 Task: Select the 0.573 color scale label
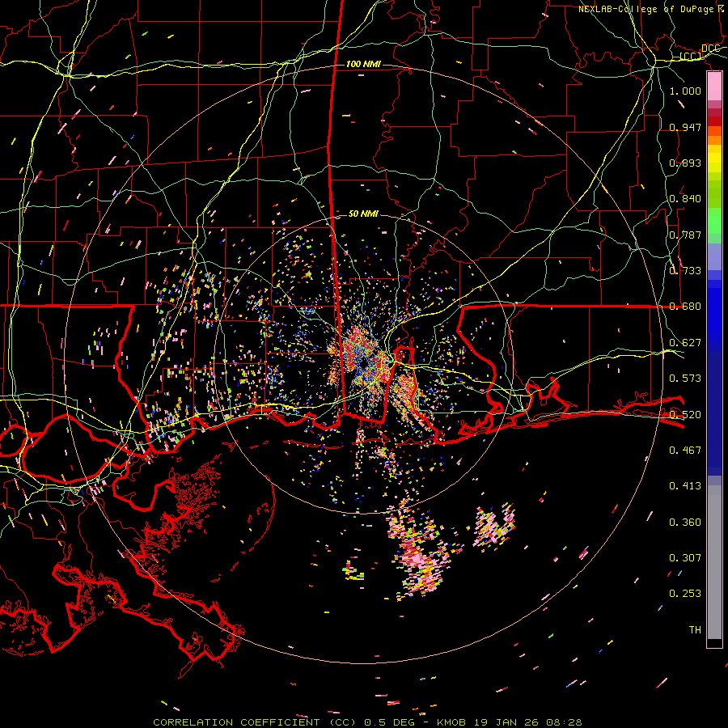(685, 378)
